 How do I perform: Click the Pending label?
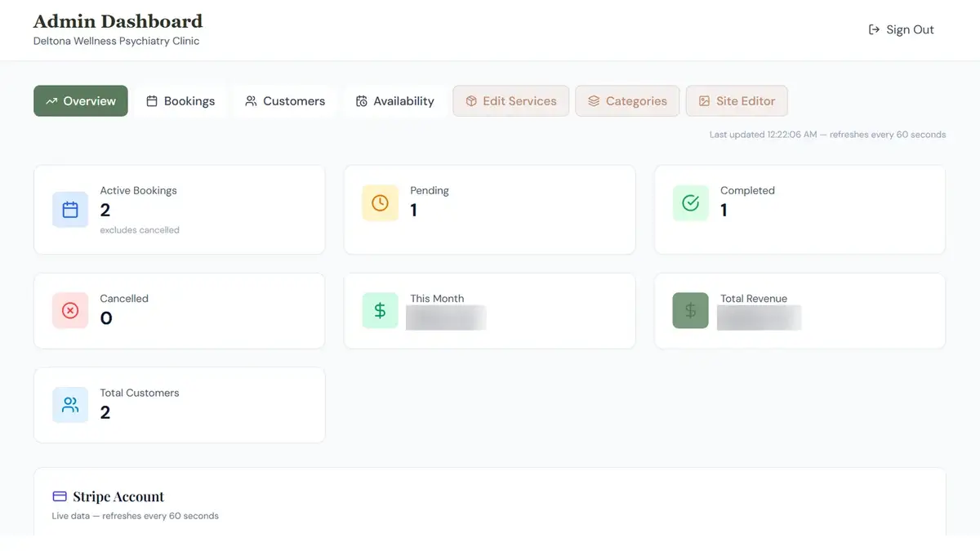coord(430,190)
